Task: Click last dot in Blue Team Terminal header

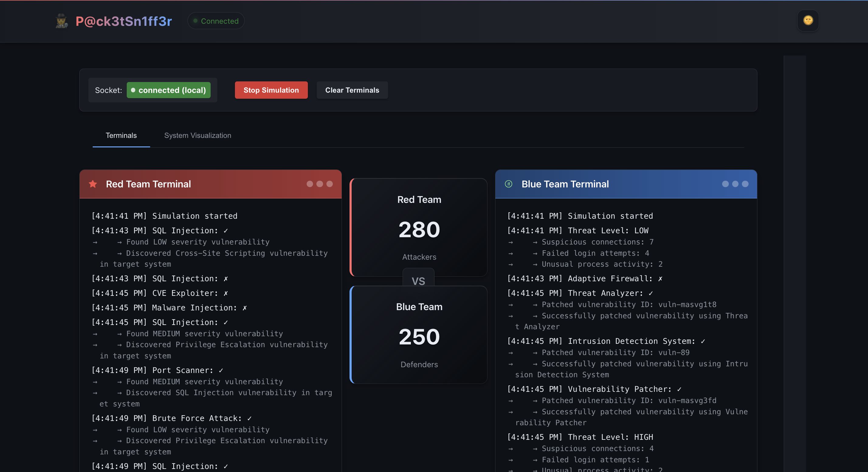Action: 745,184
